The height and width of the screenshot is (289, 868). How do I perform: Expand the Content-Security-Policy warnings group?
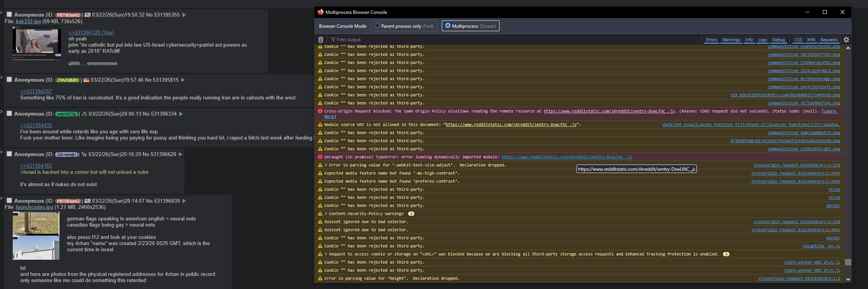point(326,214)
